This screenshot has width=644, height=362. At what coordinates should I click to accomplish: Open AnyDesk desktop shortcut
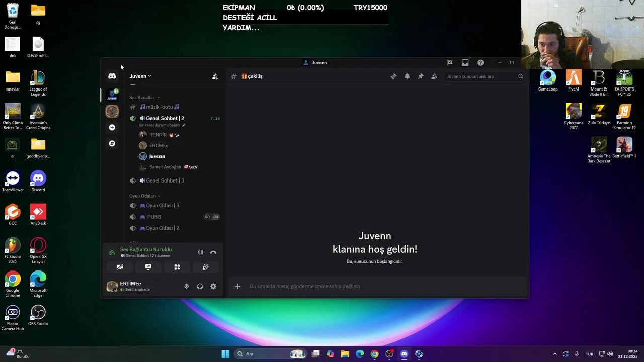[x=38, y=215]
